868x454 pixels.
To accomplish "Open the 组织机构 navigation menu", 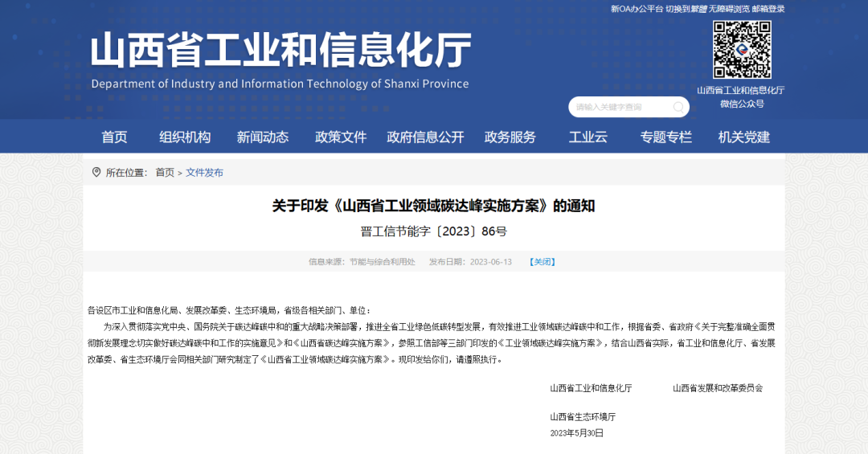I will [x=185, y=137].
